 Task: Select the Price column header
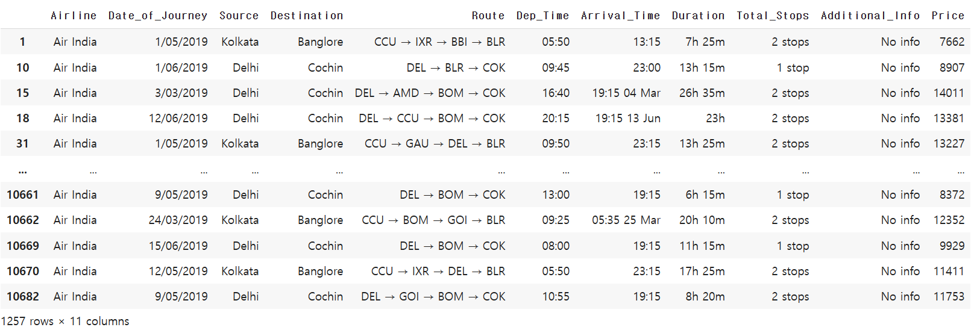(947, 16)
